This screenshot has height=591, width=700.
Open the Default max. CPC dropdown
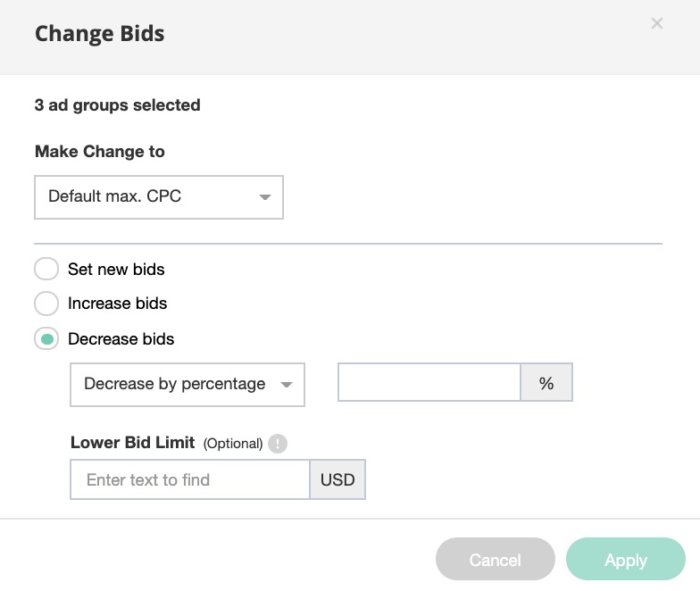158,197
